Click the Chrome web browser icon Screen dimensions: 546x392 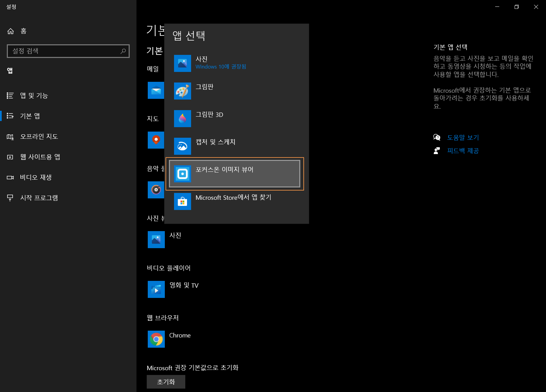click(156, 339)
